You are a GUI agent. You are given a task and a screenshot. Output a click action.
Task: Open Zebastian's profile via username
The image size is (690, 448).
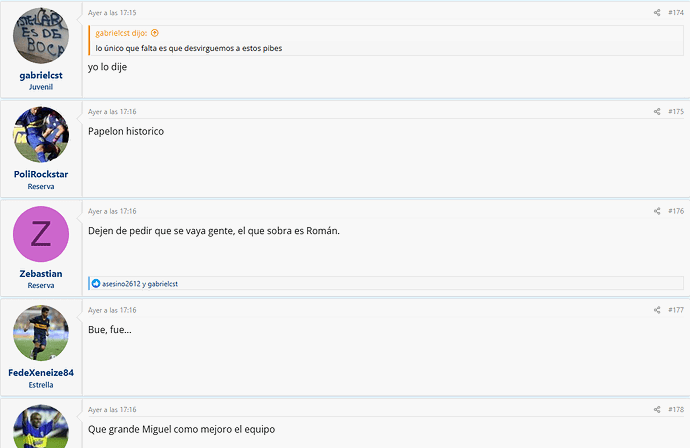coord(41,274)
